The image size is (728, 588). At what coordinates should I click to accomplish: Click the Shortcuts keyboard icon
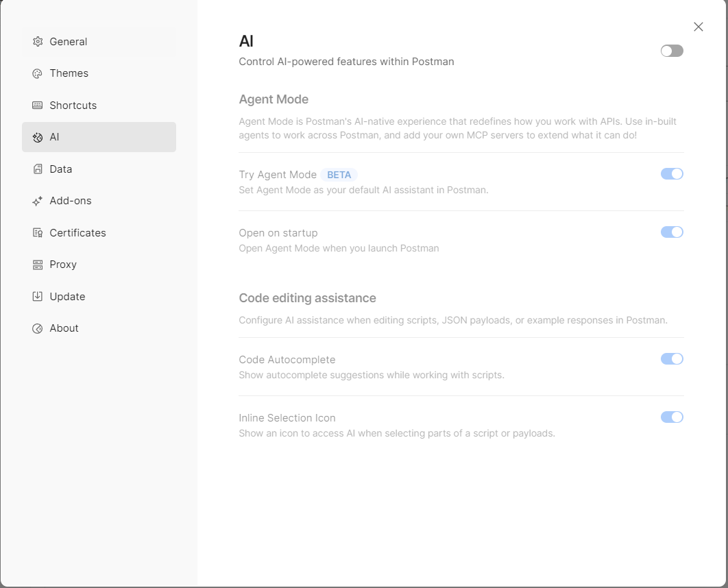pyautogui.click(x=38, y=106)
